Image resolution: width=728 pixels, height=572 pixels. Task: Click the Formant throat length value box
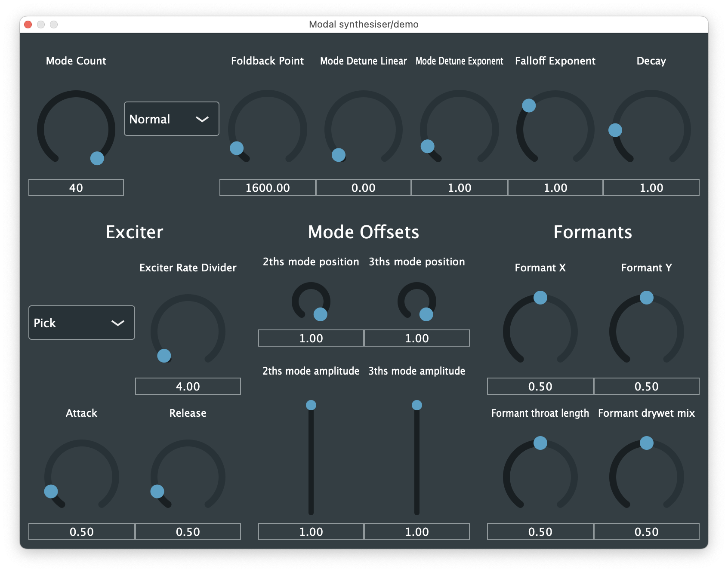pos(540,532)
